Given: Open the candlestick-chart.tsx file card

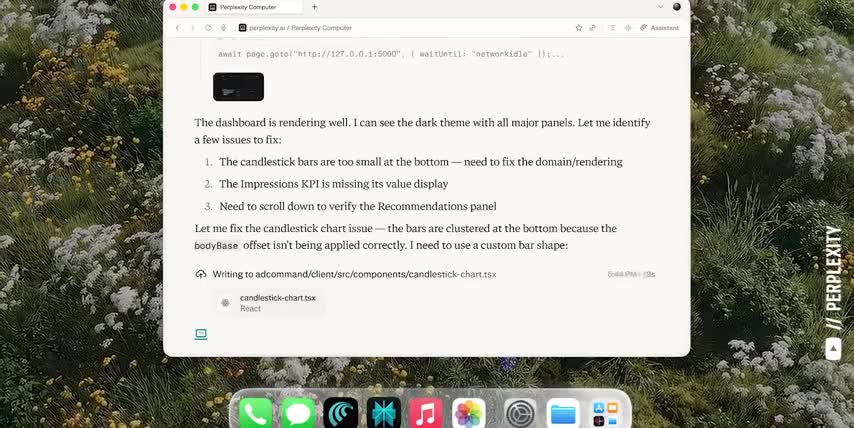Looking at the screenshot, I should (x=270, y=302).
